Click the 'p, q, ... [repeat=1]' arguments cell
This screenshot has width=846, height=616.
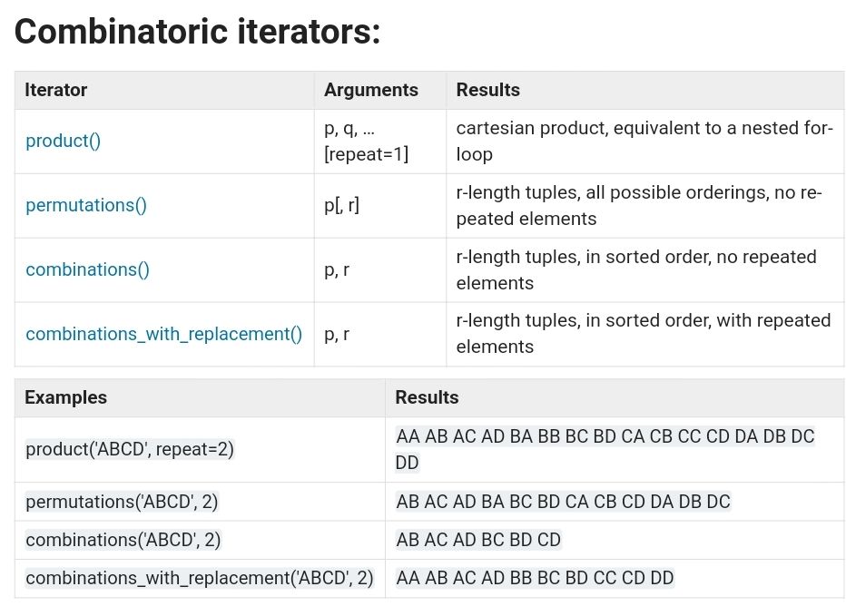coord(367,142)
